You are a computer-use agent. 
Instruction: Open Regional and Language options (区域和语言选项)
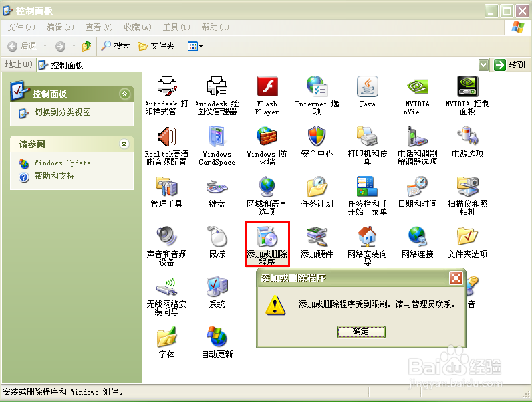[x=267, y=196]
